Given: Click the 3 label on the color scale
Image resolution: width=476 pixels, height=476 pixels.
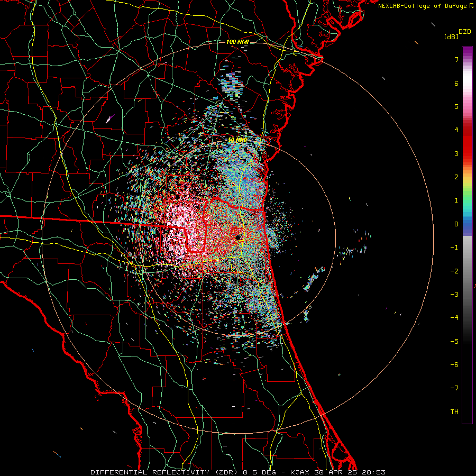Looking at the screenshot, I should [456, 153].
